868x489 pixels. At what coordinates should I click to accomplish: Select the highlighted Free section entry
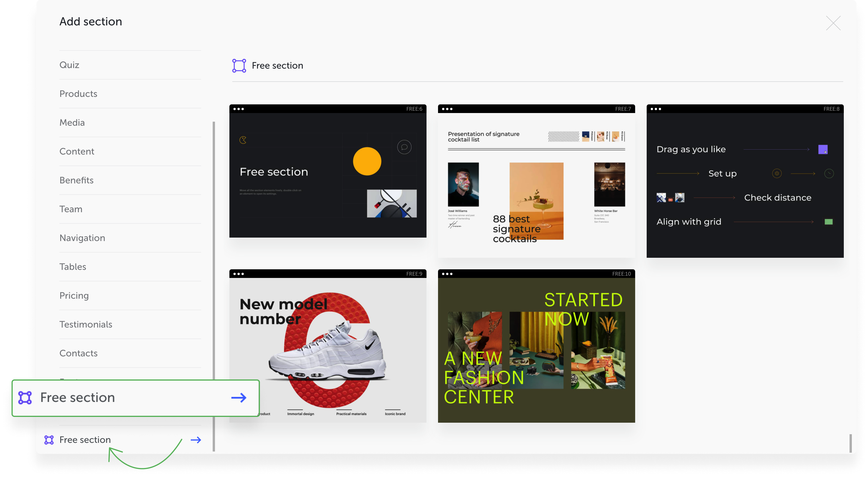(x=78, y=398)
